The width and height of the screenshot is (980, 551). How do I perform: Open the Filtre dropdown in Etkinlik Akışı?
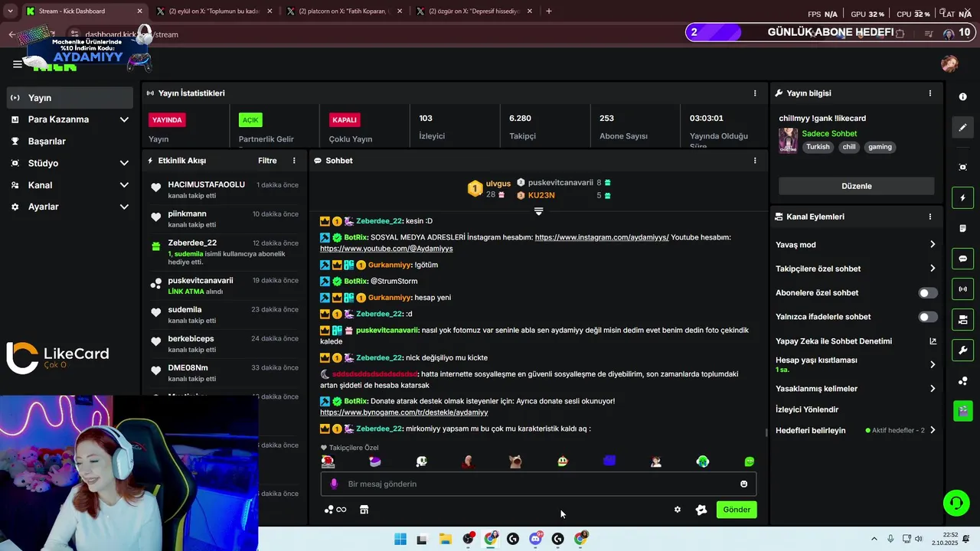coord(267,161)
